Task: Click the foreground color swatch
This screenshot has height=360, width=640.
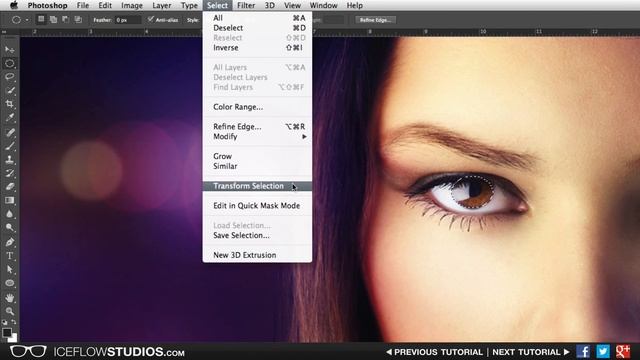Action: 7,333
